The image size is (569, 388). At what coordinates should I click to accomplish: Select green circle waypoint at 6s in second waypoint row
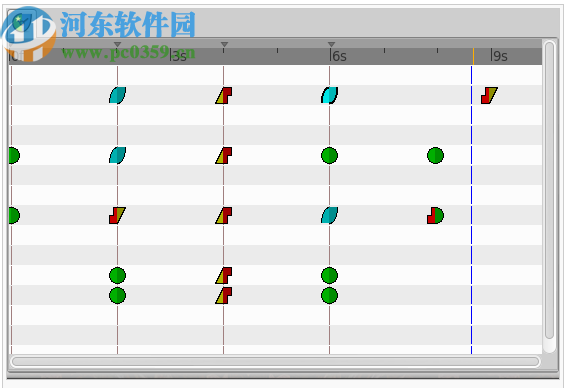pyautogui.click(x=329, y=155)
